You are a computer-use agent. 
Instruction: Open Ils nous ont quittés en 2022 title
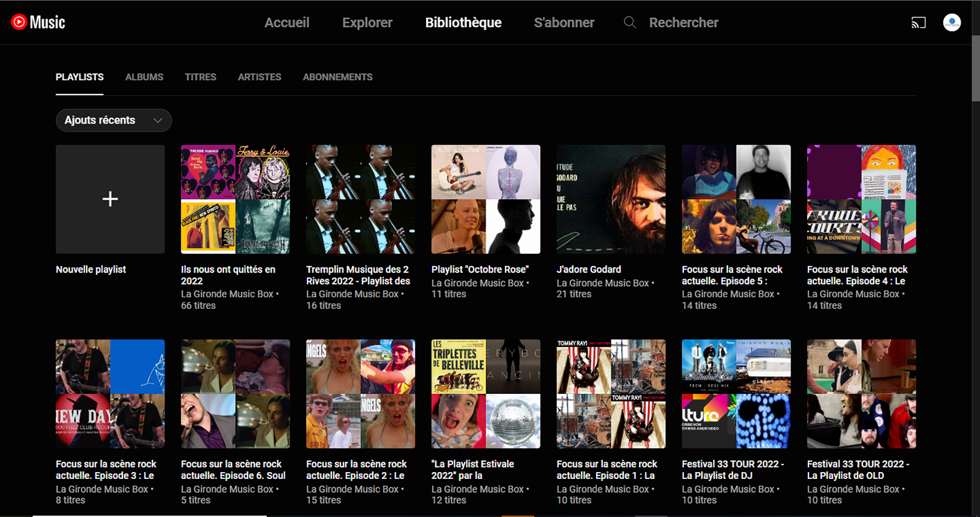(x=228, y=275)
